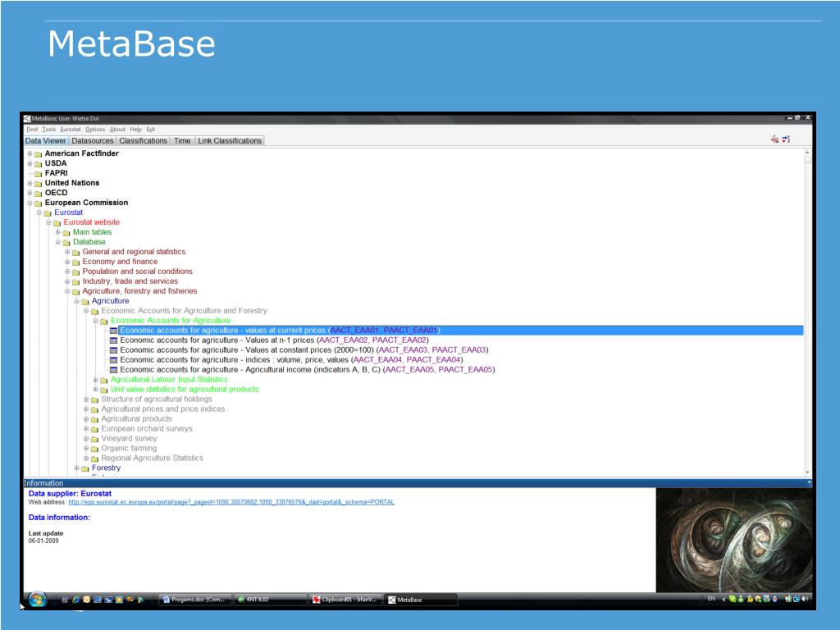Open the About menu

tap(117, 129)
